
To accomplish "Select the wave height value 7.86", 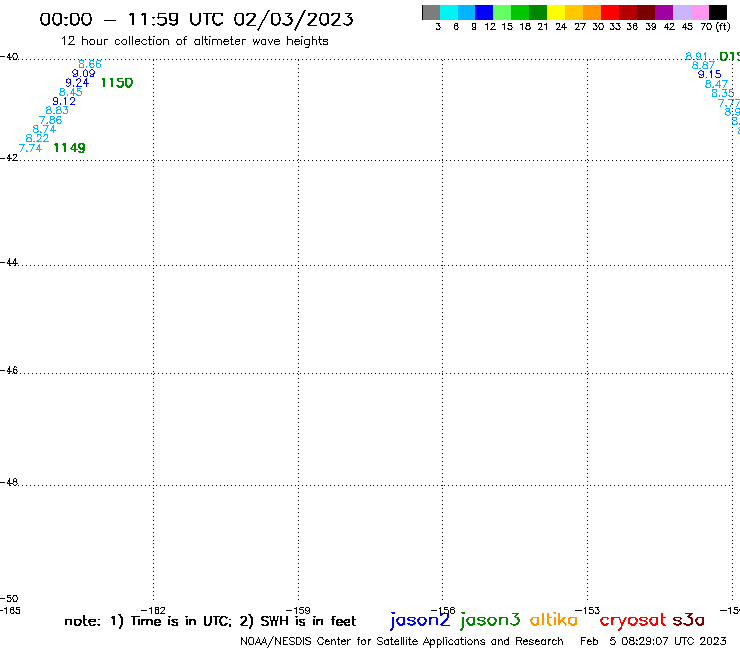I will tap(50, 120).
